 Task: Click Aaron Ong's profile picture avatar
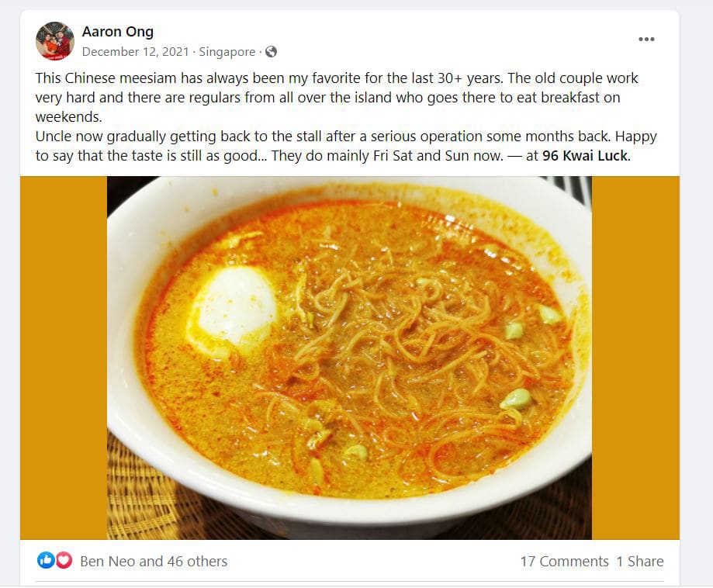[x=54, y=41]
